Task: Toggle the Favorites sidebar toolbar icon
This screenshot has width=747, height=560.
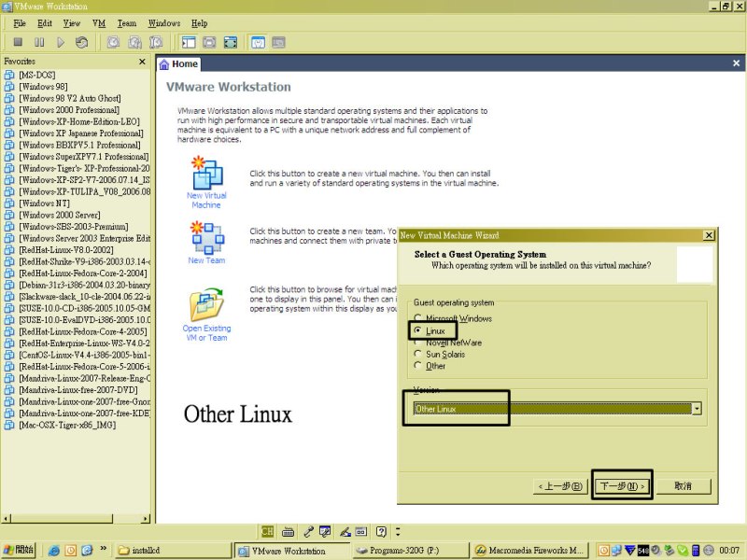Action: (189, 42)
